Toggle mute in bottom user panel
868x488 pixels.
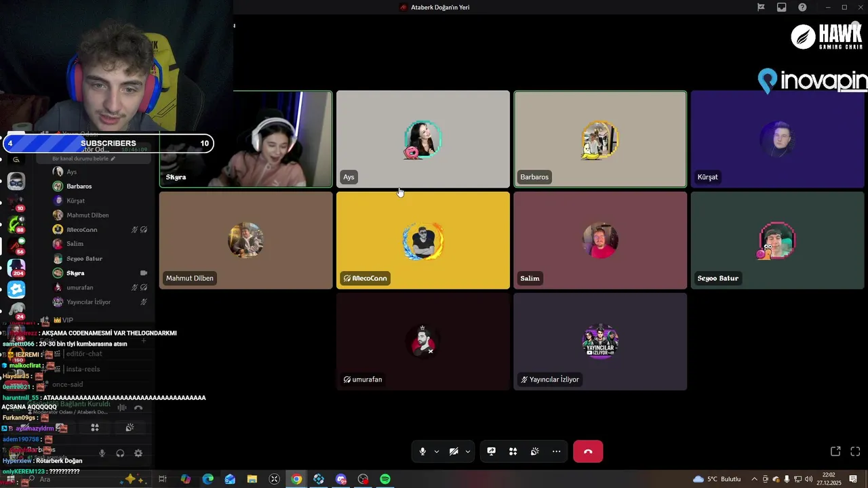(102, 453)
